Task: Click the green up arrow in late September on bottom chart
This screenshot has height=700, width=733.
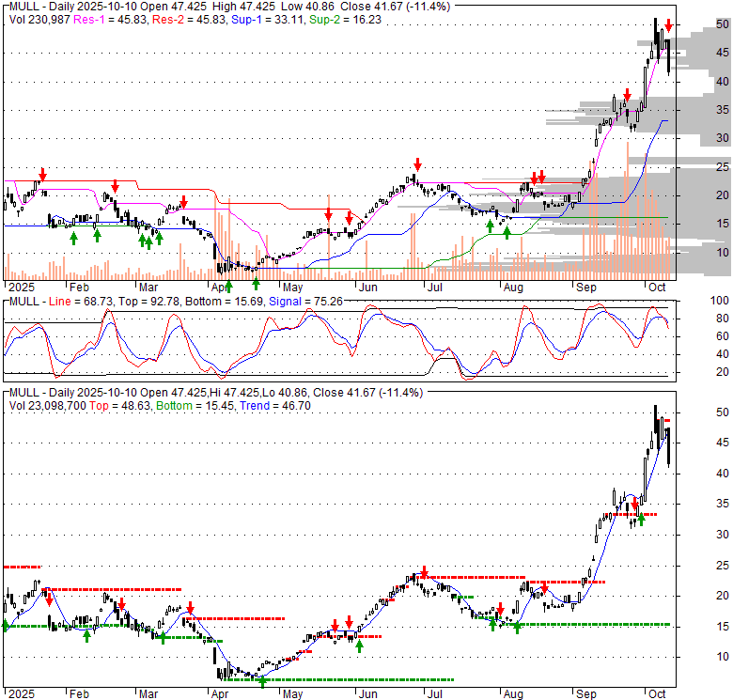Action: pyautogui.click(x=641, y=518)
